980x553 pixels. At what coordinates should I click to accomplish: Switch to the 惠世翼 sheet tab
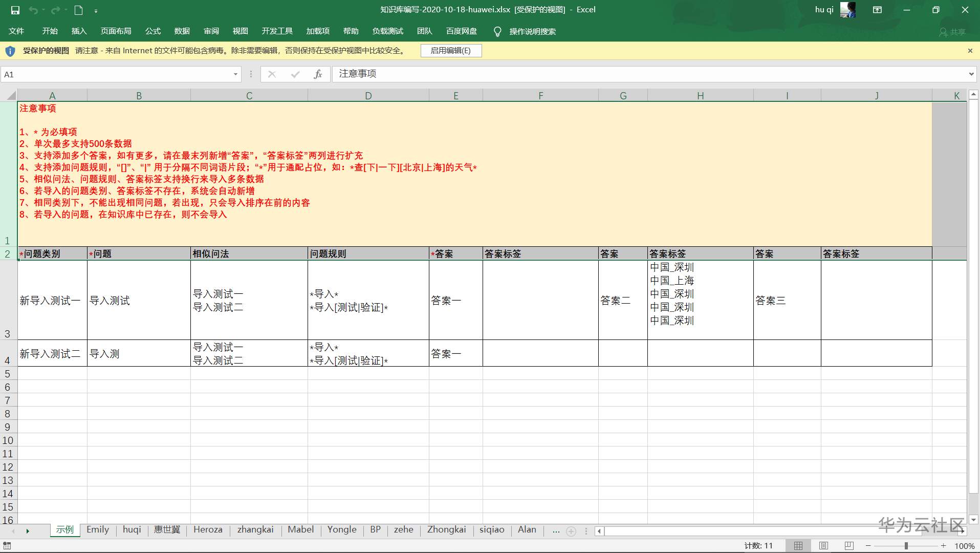click(x=167, y=529)
